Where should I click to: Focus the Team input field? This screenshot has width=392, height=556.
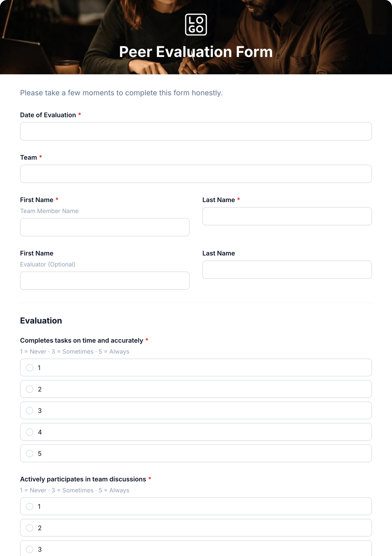(196, 174)
